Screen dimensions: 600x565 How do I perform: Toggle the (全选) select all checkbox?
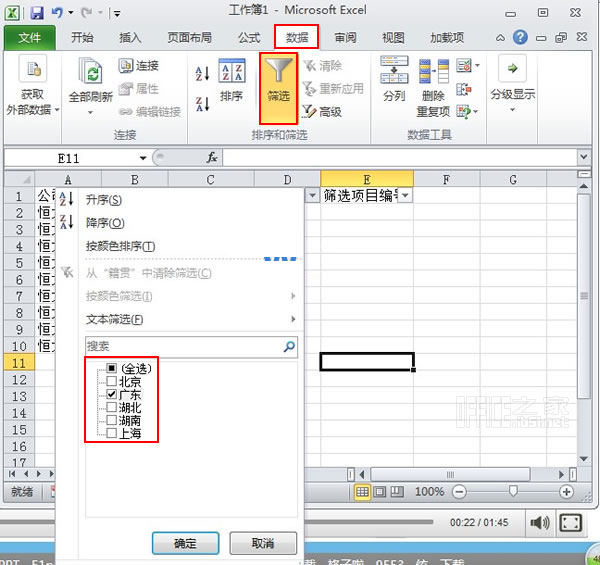[x=111, y=369]
